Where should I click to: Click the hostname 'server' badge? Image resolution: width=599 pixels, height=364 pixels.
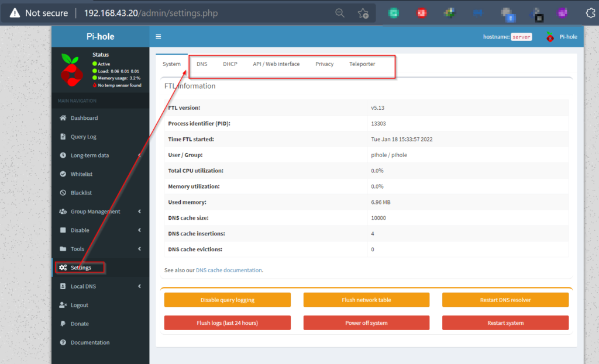(x=521, y=37)
